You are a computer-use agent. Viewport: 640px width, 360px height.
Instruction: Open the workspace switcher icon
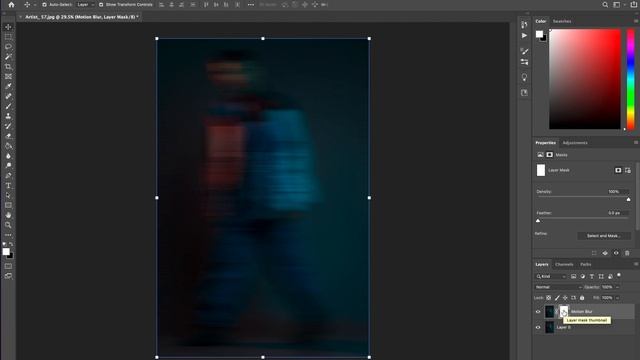616,5
